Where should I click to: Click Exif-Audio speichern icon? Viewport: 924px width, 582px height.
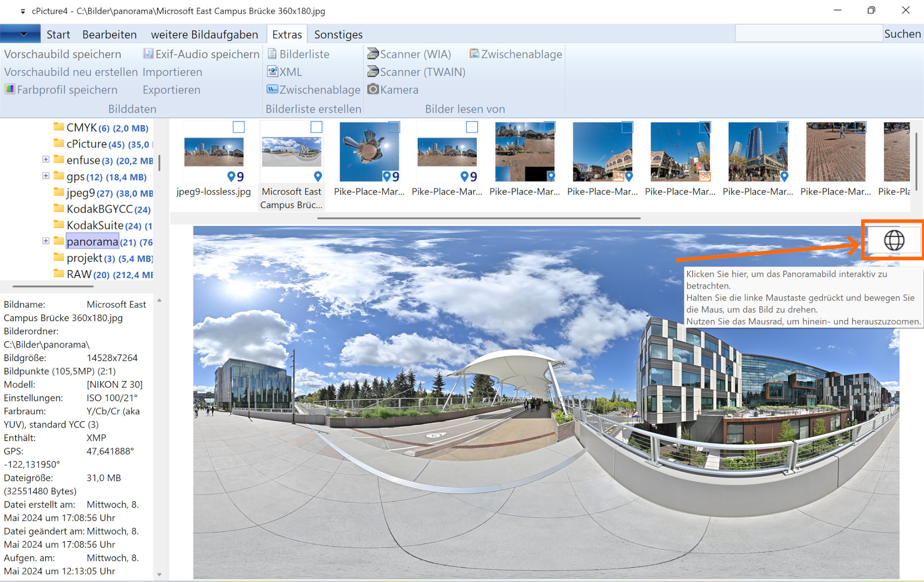(148, 54)
